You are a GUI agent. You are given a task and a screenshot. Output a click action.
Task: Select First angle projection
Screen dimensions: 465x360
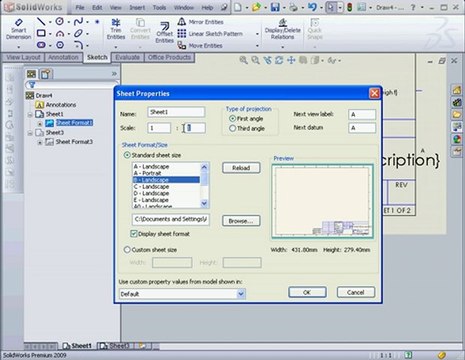[x=233, y=118]
